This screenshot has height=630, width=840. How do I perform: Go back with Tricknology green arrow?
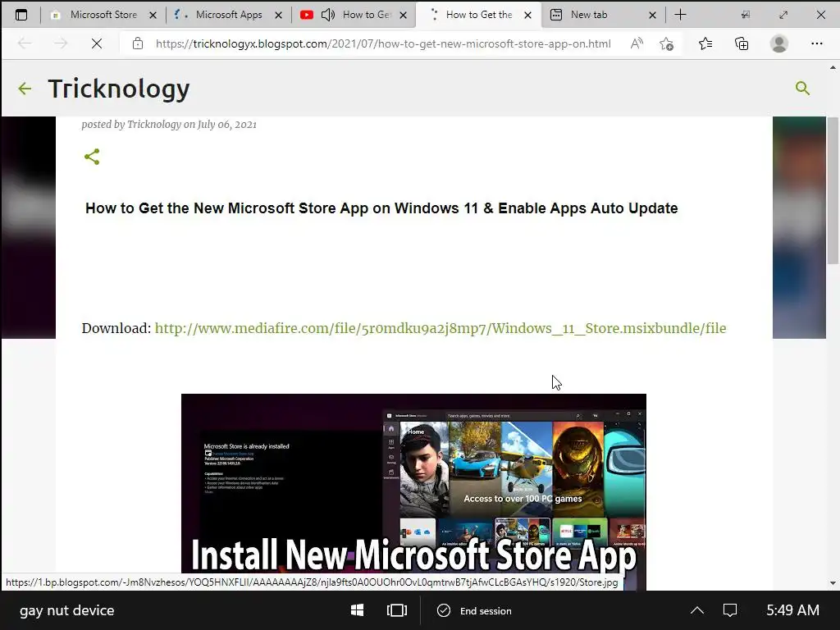tap(25, 89)
